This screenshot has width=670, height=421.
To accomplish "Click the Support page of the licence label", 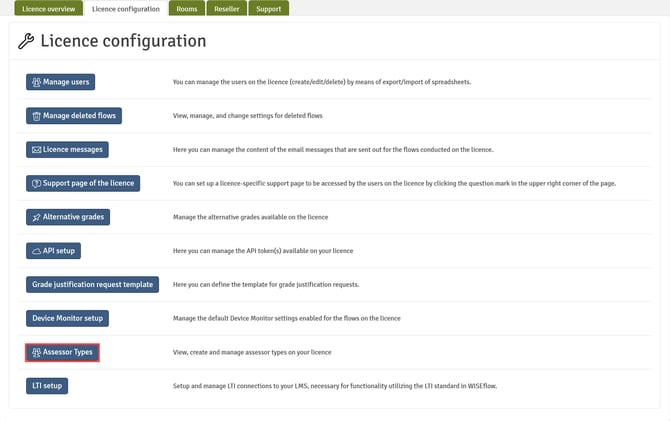I will coord(89,183).
